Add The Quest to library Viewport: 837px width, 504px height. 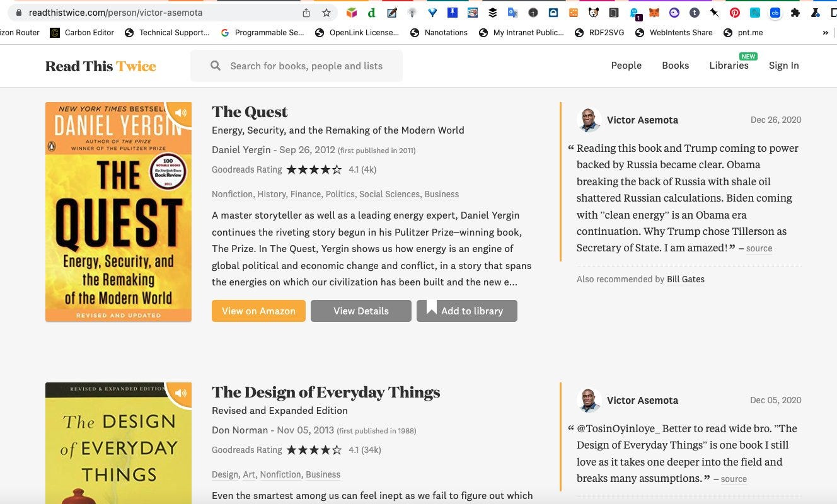(467, 311)
